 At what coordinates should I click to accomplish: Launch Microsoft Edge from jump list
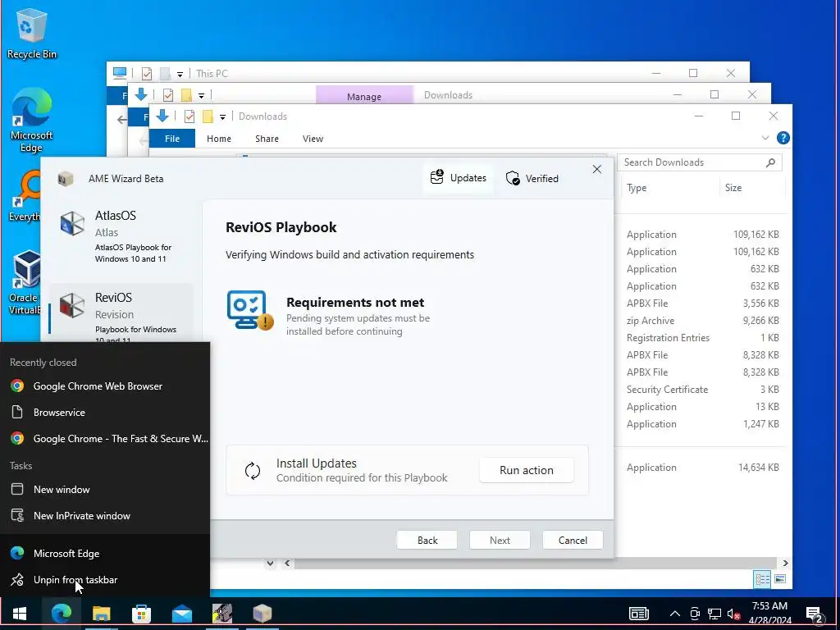(x=105, y=554)
